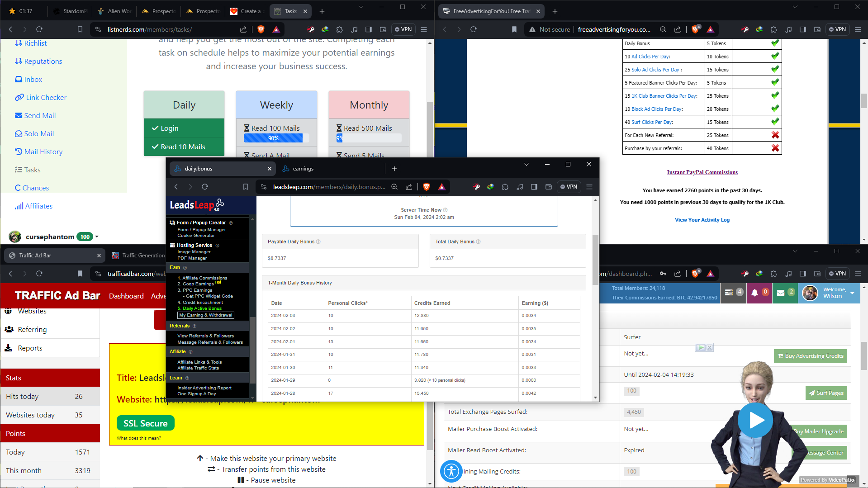Reload the LeadsLeap daily bonus page
Screen dimensions: 868x488
(205, 187)
